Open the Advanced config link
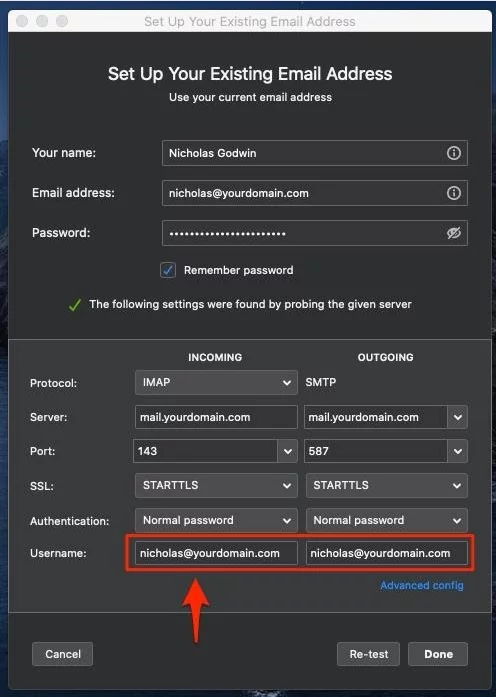The width and height of the screenshot is (496, 697). [x=422, y=585]
